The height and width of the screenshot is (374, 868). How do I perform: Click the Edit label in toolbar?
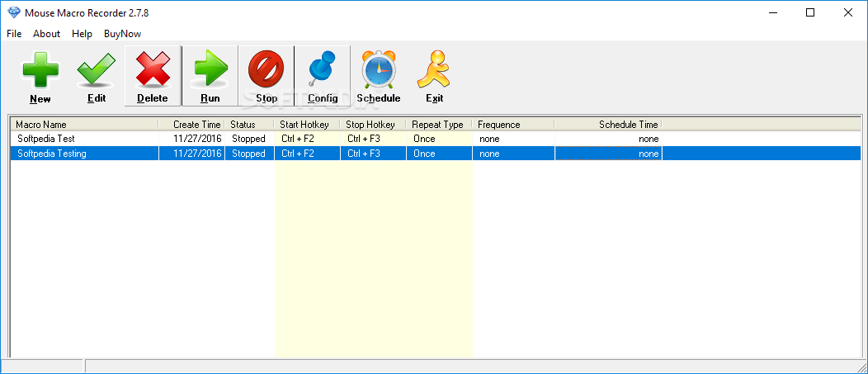(x=97, y=98)
